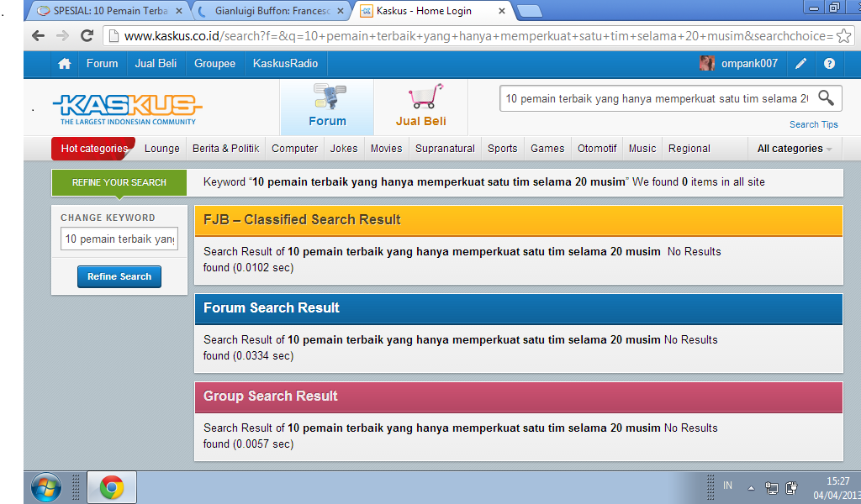Click the Group Search Result header
This screenshot has height=504, width=861.
pos(518,396)
